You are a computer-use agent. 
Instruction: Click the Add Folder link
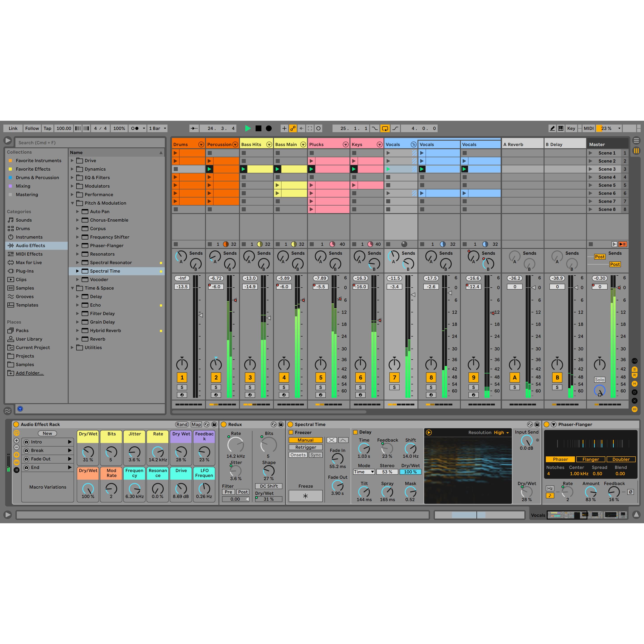click(x=30, y=373)
